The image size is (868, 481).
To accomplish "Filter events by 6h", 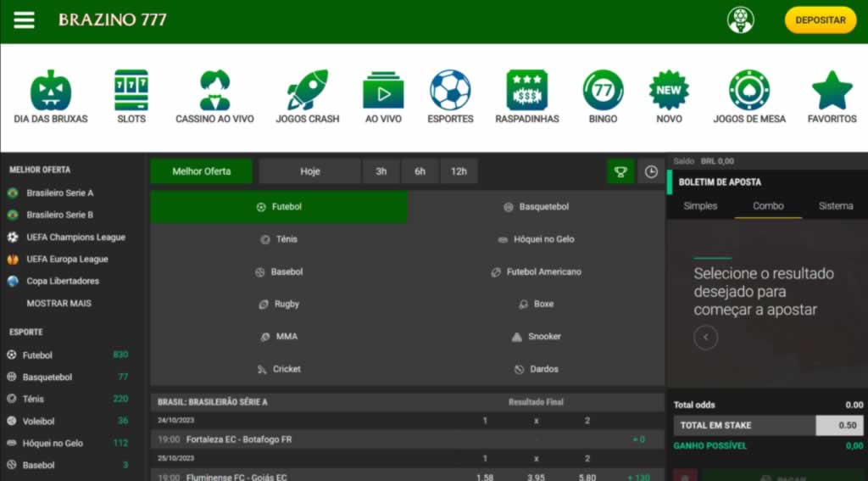I will coord(420,171).
